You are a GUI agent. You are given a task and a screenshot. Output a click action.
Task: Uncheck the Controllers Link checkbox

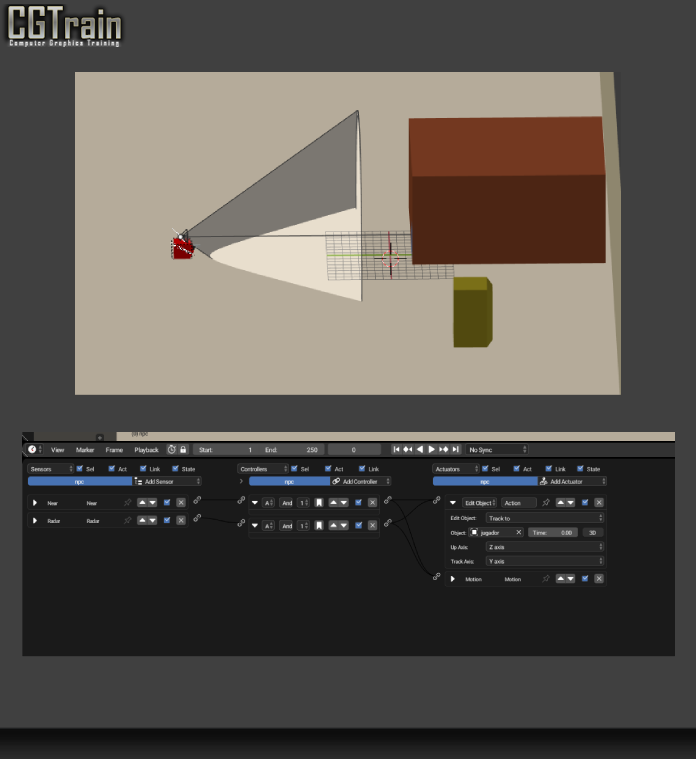[362, 468]
